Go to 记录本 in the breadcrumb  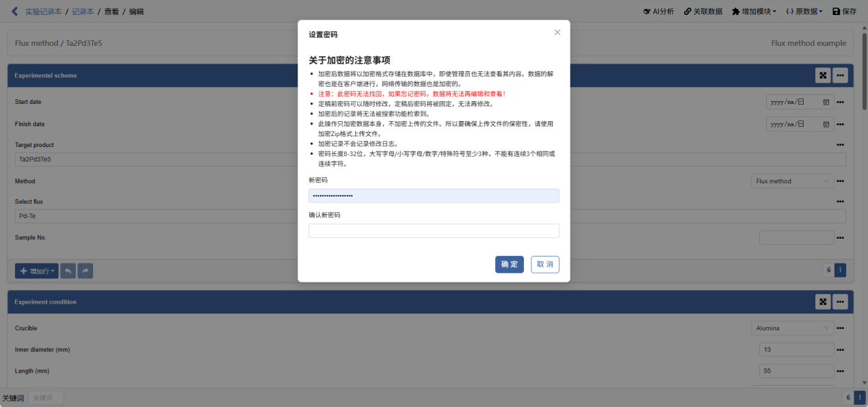click(x=83, y=11)
